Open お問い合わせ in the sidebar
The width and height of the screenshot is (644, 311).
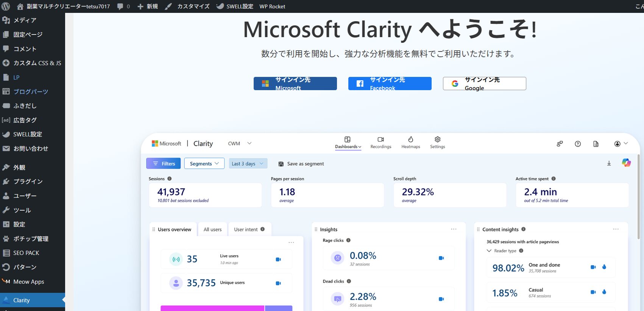point(33,148)
